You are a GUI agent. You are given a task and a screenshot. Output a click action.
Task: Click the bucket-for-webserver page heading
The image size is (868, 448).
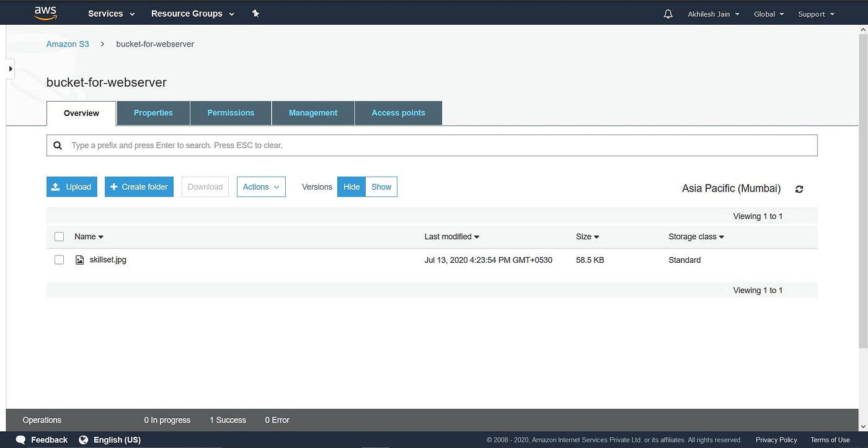[107, 82]
